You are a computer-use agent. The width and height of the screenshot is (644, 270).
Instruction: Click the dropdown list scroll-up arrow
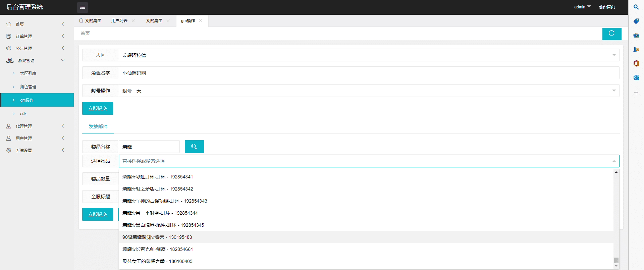click(616, 172)
